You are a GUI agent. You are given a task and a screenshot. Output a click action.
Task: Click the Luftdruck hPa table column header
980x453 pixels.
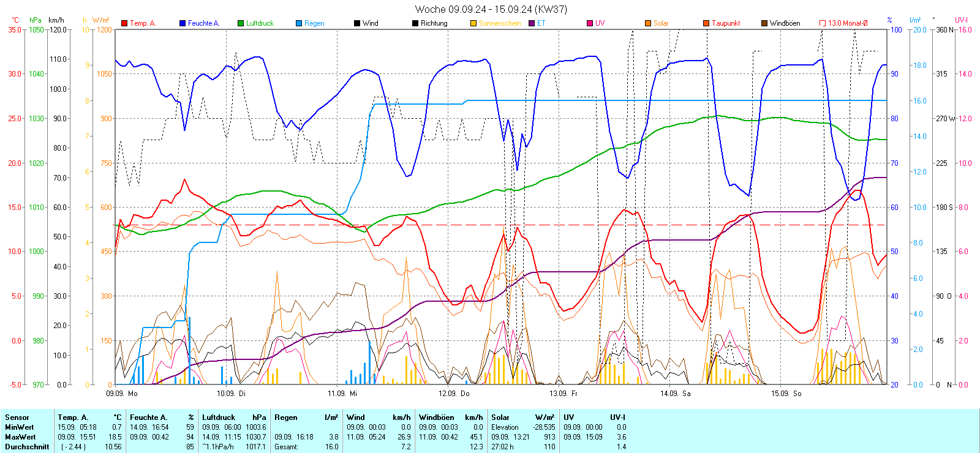point(234,417)
